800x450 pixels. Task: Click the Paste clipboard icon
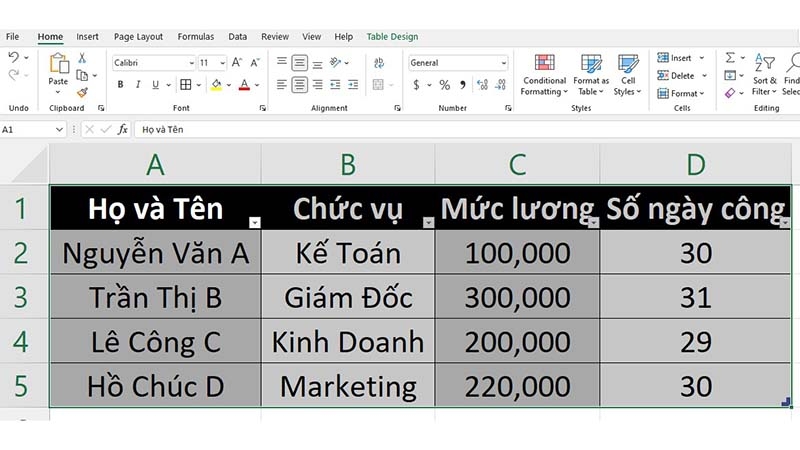click(59, 63)
